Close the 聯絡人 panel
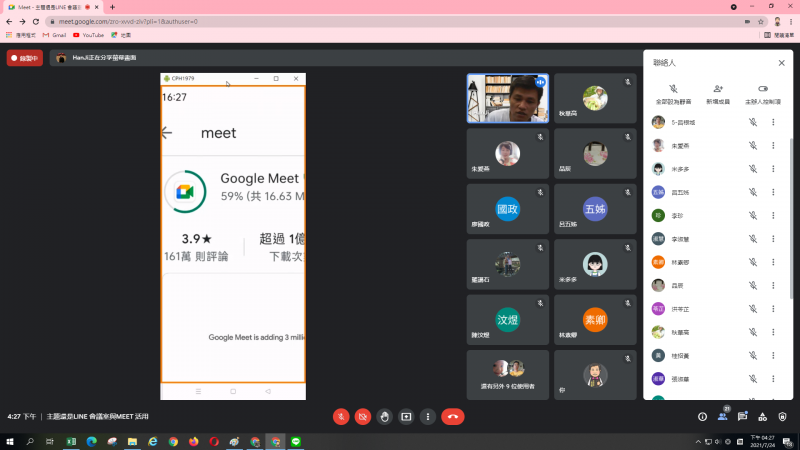The width and height of the screenshot is (800, 450). point(782,63)
